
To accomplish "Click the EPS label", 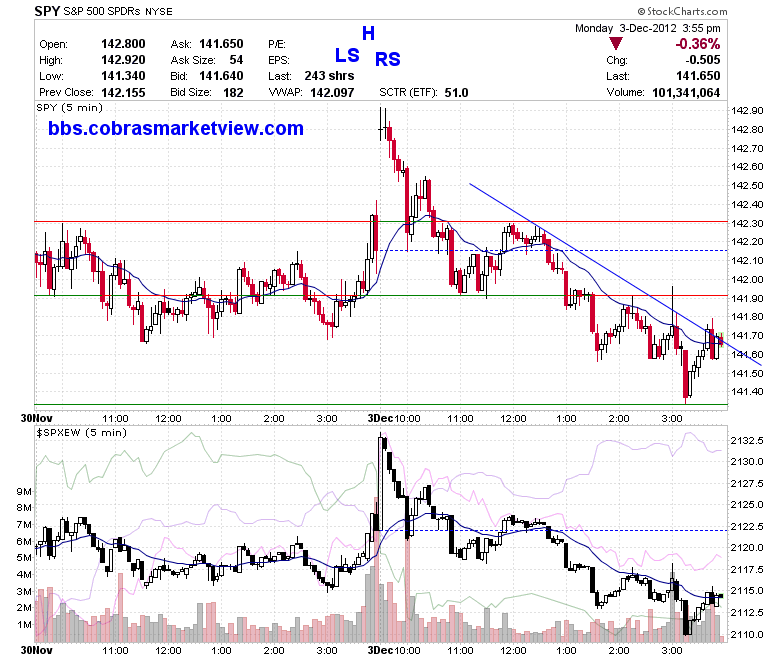I will [x=279, y=60].
